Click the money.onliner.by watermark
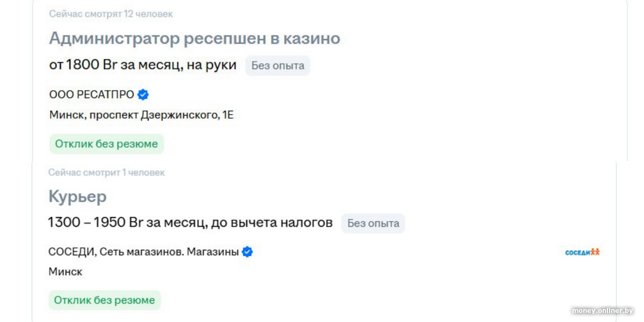 coord(602,311)
